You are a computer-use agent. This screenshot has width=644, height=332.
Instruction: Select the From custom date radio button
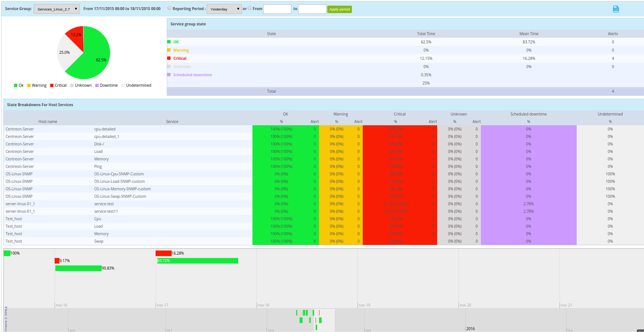click(x=249, y=8)
